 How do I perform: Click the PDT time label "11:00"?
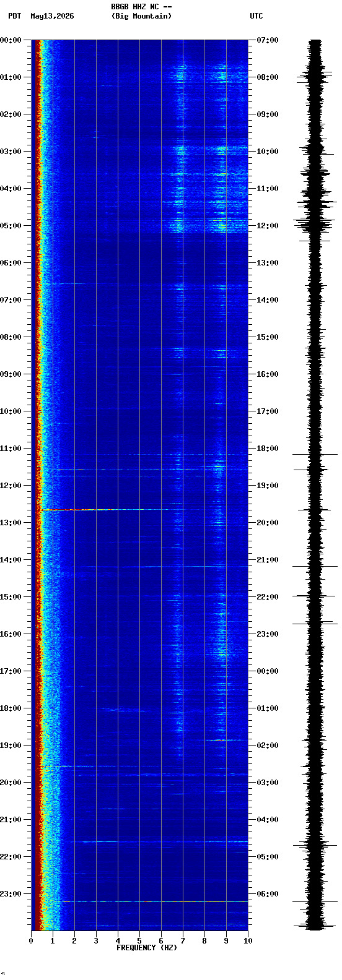pos(11,449)
